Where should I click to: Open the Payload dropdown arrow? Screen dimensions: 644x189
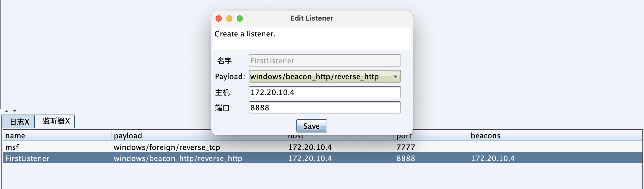coord(395,77)
